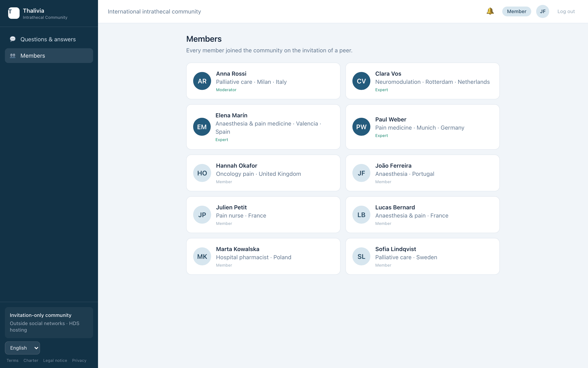Open the Terms footer link

[x=12, y=360]
